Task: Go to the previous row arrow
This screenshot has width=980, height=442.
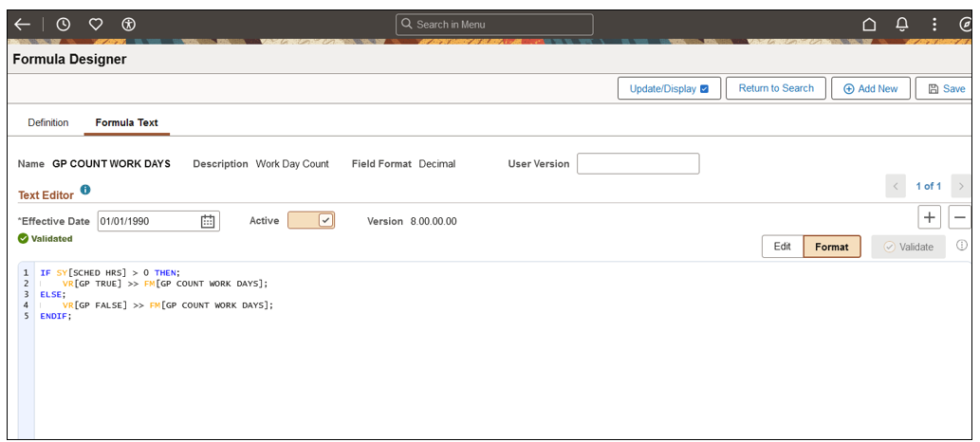Action: (895, 186)
